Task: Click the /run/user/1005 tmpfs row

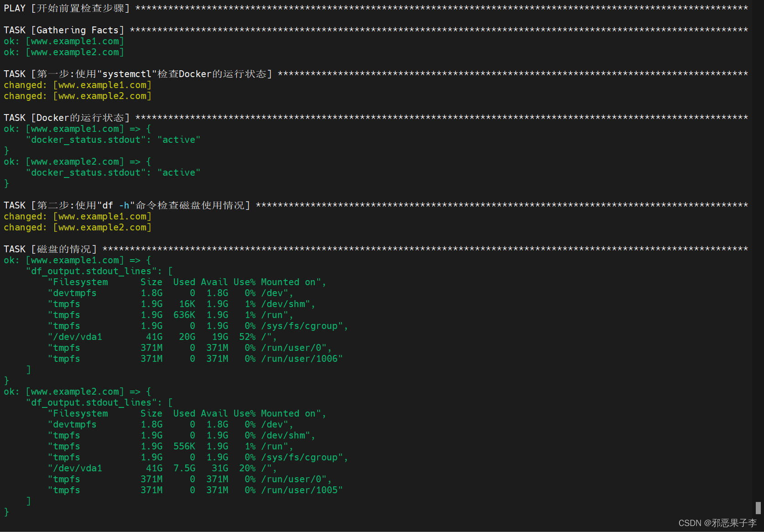Action: click(195, 490)
